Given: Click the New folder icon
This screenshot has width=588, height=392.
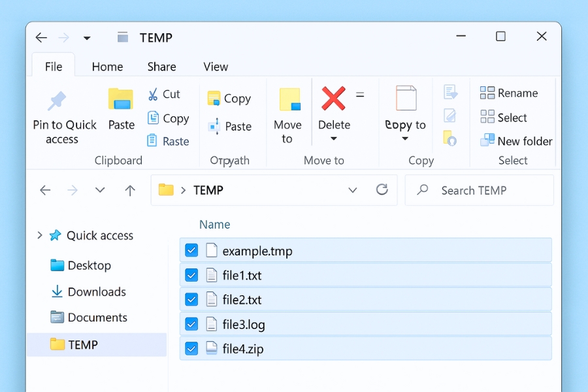Looking at the screenshot, I should (487, 140).
